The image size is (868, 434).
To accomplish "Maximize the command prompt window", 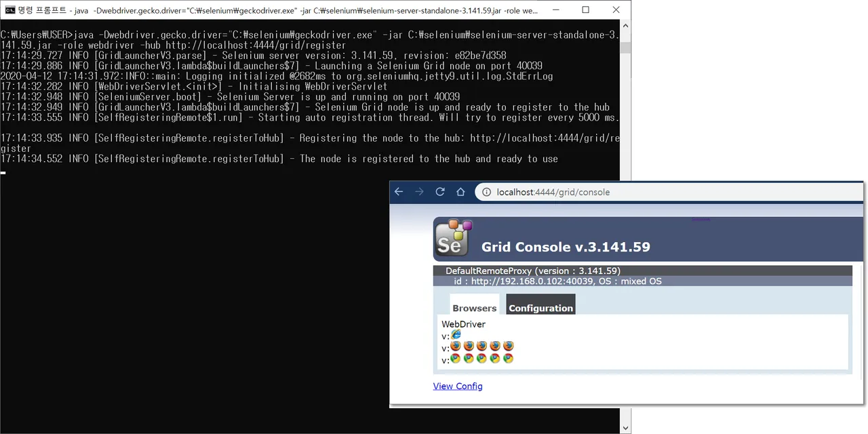I will (x=586, y=10).
